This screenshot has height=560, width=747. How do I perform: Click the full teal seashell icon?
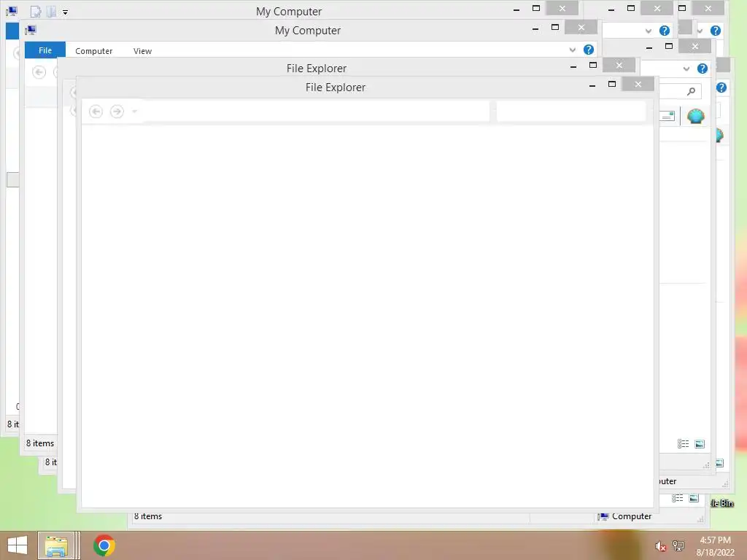click(x=695, y=116)
